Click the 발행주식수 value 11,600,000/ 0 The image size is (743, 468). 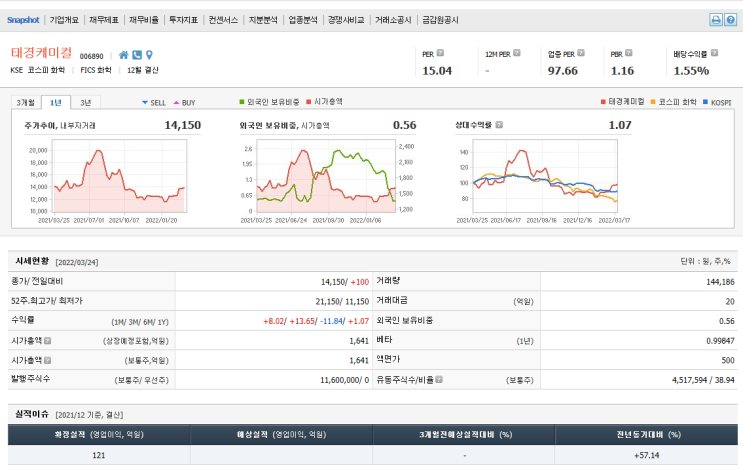pos(344,380)
